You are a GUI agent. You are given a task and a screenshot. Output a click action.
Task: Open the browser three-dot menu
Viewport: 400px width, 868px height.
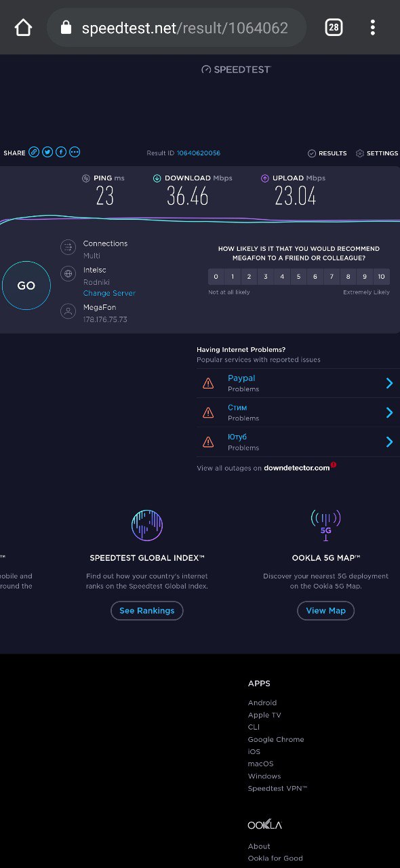373,27
